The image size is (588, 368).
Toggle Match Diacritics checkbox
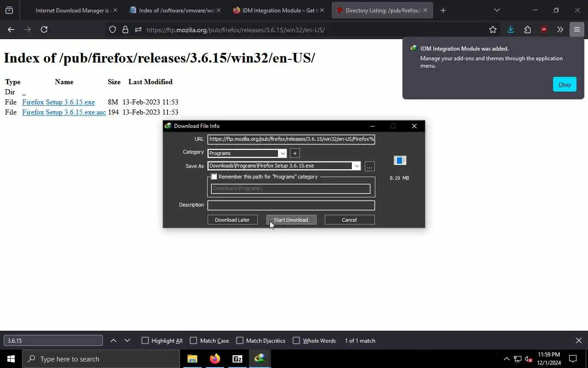click(240, 340)
